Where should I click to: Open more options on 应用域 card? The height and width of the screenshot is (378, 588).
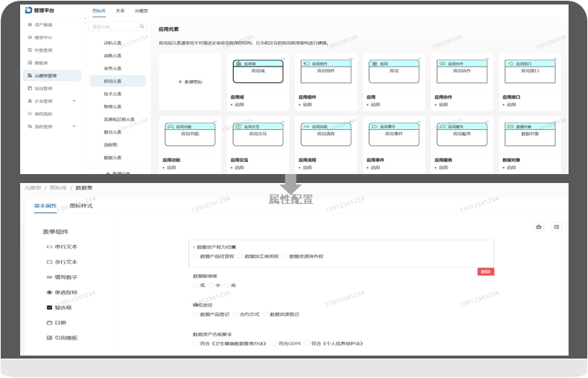coord(283,58)
